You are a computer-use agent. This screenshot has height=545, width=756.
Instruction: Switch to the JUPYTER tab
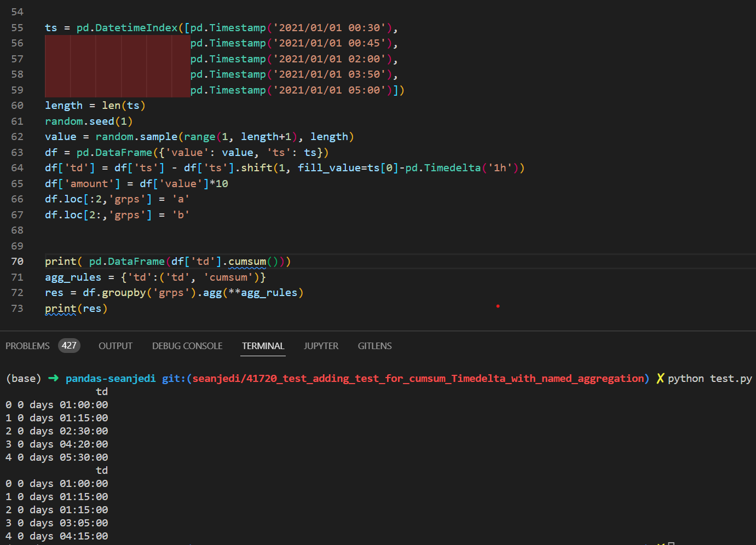(x=321, y=346)
